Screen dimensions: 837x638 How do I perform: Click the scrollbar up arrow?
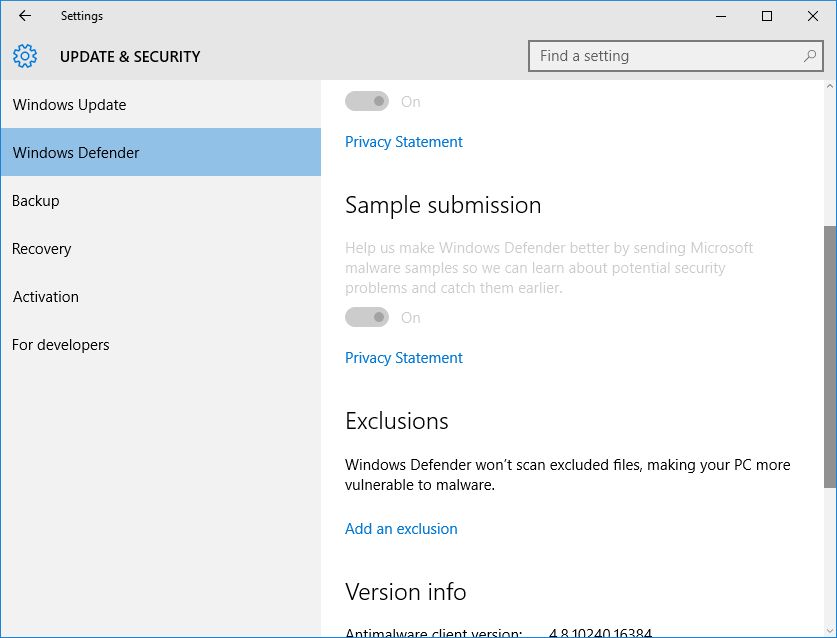coord(830,86)
